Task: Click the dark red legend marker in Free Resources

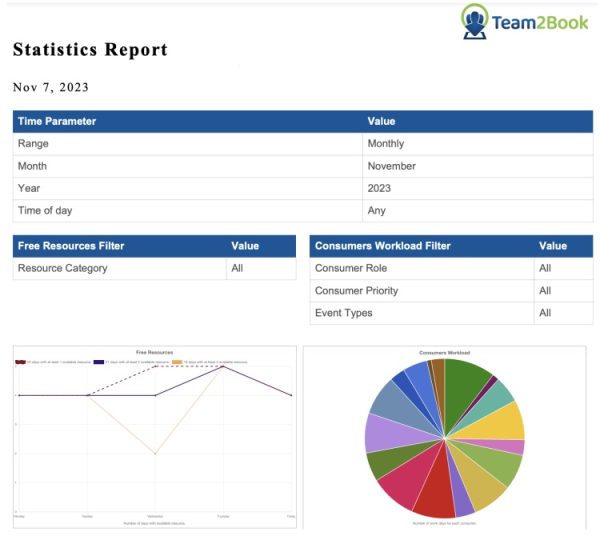Action: tap(20, 362)
